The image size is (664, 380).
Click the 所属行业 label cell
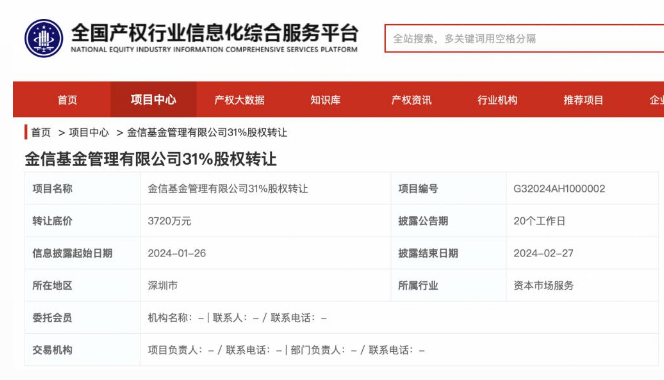[x=448, y=286]
